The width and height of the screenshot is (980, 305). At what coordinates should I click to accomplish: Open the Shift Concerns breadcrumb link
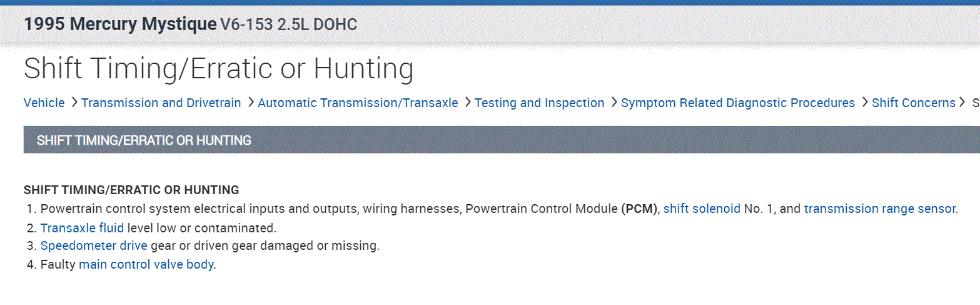pos(913,103)
